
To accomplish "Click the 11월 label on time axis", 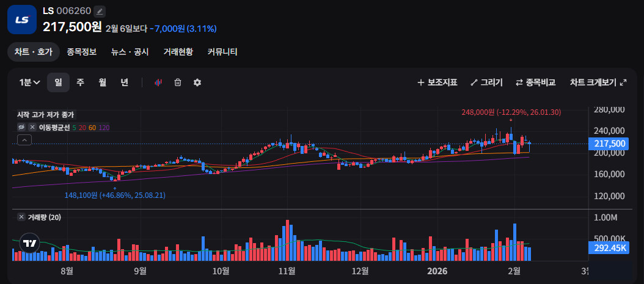I will click(287, 271).
